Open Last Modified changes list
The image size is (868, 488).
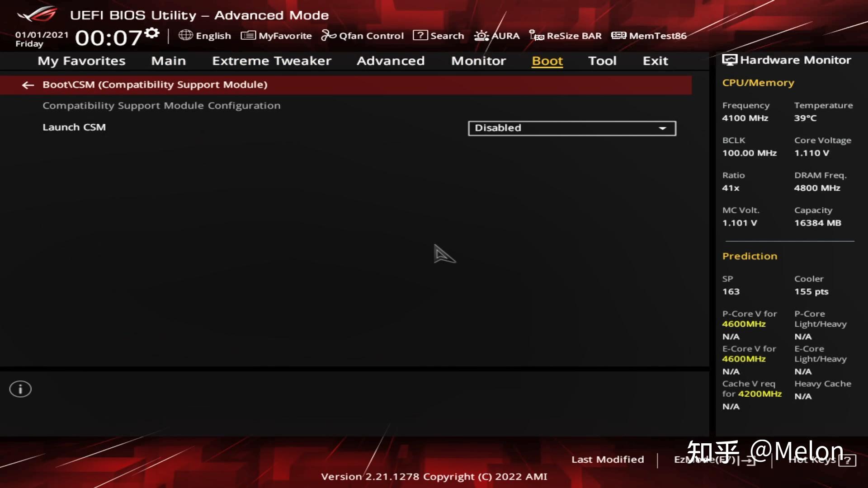(x=608, y=460)
